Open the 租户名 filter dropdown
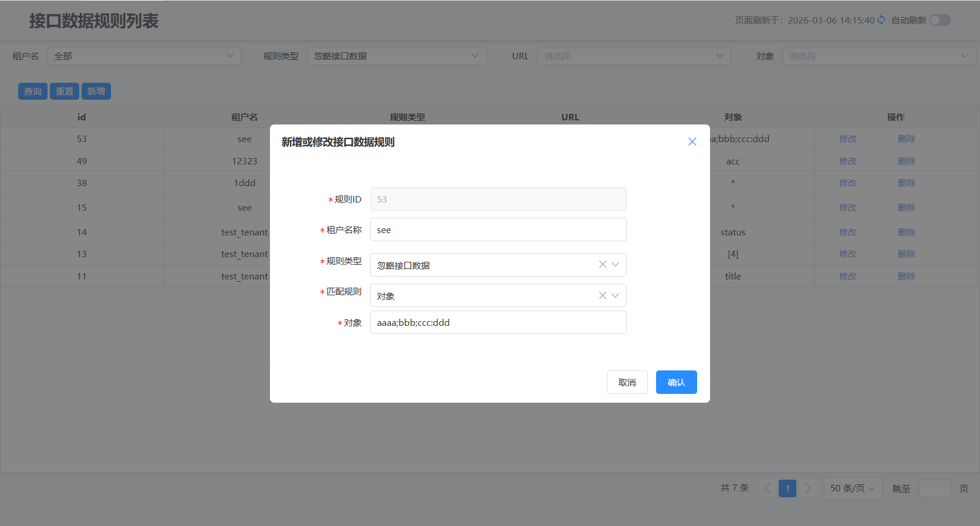Screen dimensions: 980x526 tap(144, 56)
